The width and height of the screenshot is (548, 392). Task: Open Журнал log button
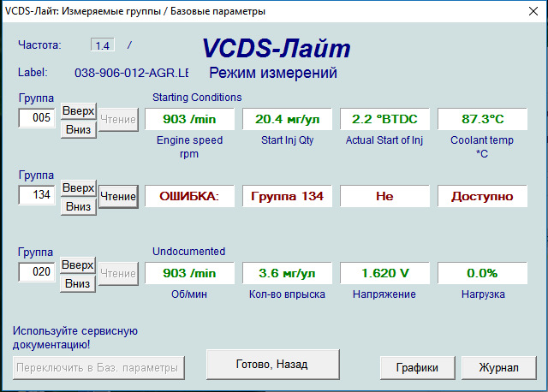click(x=499, y=368)
